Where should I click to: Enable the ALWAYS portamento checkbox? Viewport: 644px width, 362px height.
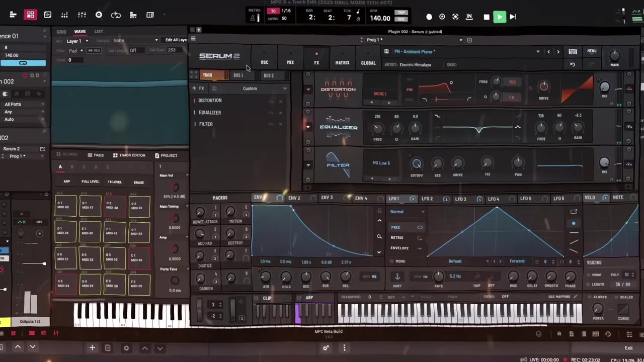tap(589, 297)
